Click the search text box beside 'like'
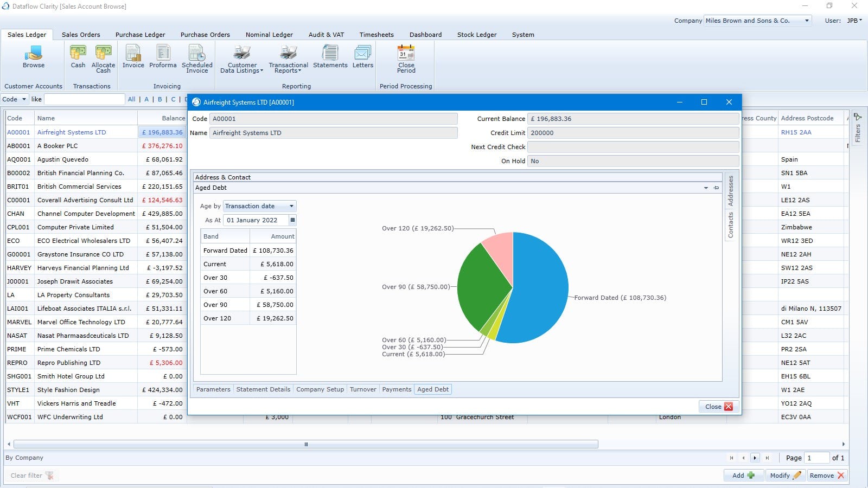This screenshot has width=868, height=488. 84,99
